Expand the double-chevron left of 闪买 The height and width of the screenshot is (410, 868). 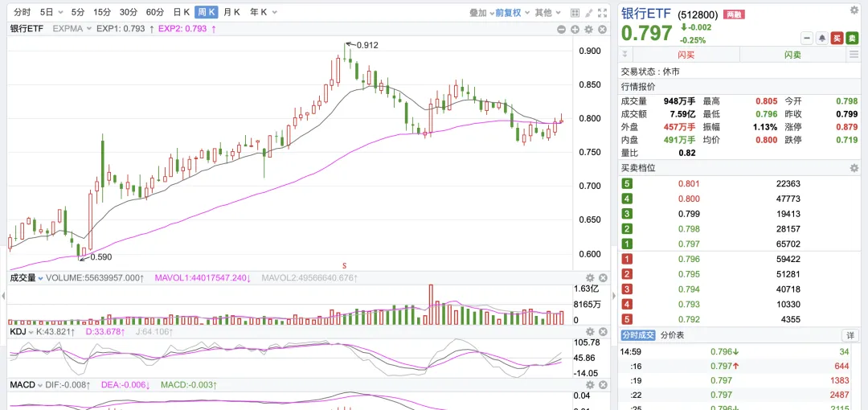click(x=625, y=55)
